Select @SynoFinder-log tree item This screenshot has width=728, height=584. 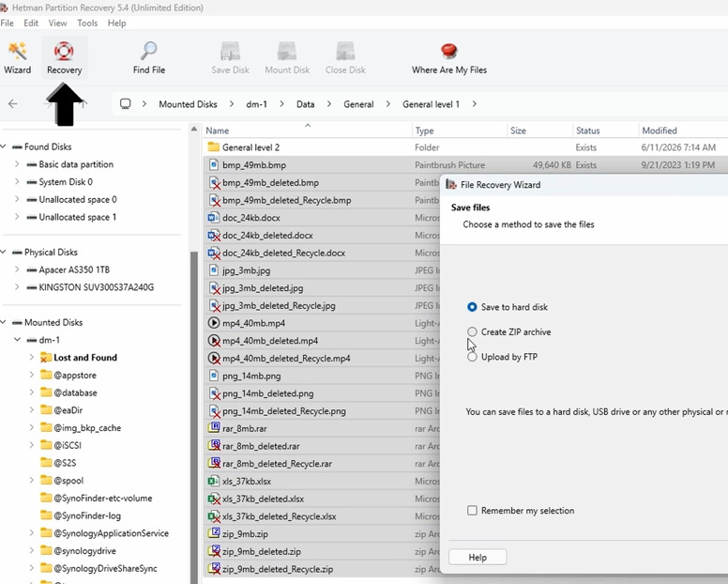[87, 515]
